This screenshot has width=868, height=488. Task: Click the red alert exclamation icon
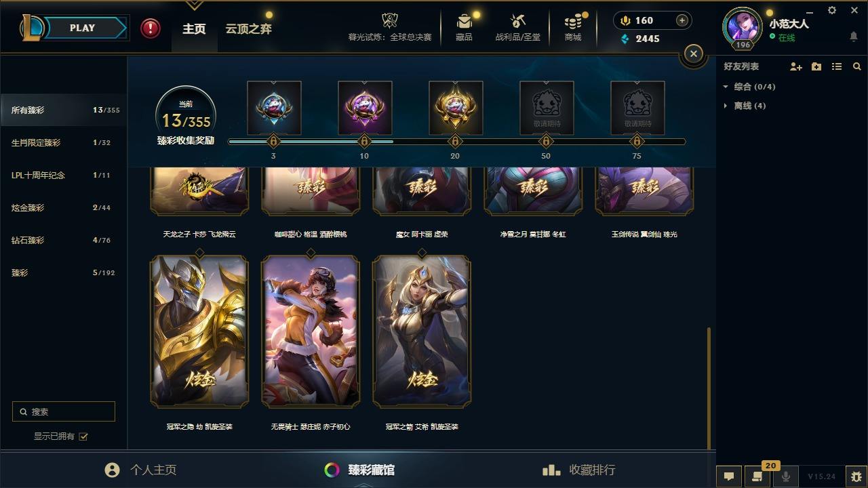coord(151,28)
